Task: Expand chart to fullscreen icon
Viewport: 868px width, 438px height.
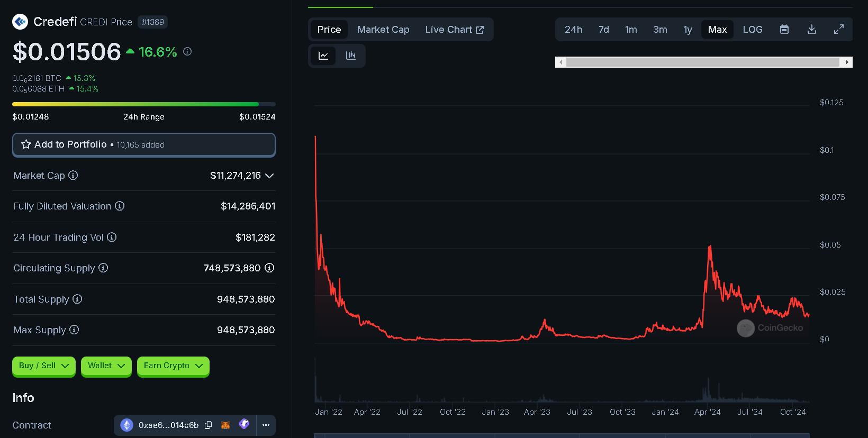Action: tap(839, 30)
